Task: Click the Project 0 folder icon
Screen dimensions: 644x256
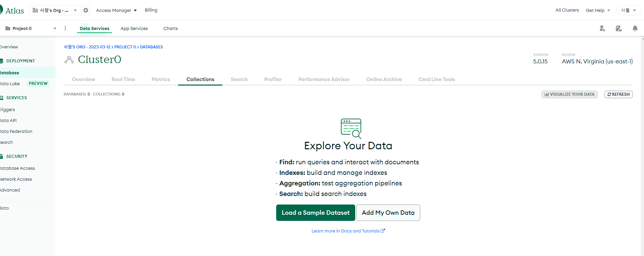Action: pyautogui.click(x=8, y=28)
